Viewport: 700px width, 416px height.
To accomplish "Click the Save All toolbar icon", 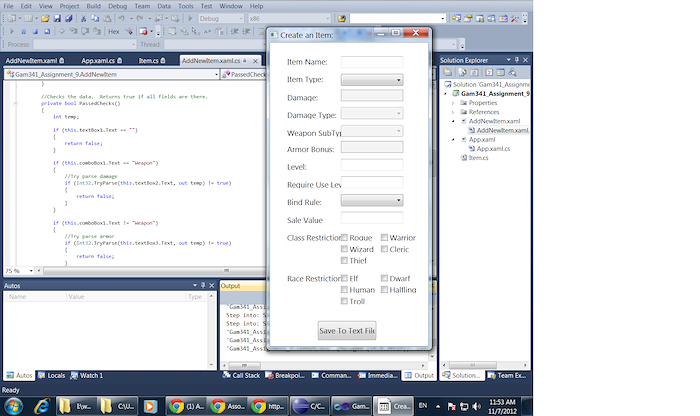I will tap(68, 19).
